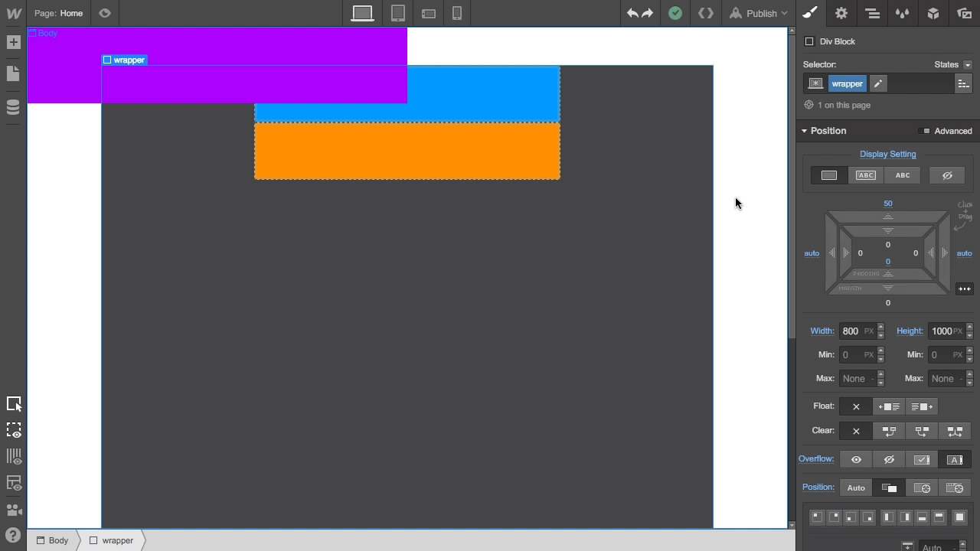Click the Min width input field
The image size is (980, 551).
click(x=857, y=355)
